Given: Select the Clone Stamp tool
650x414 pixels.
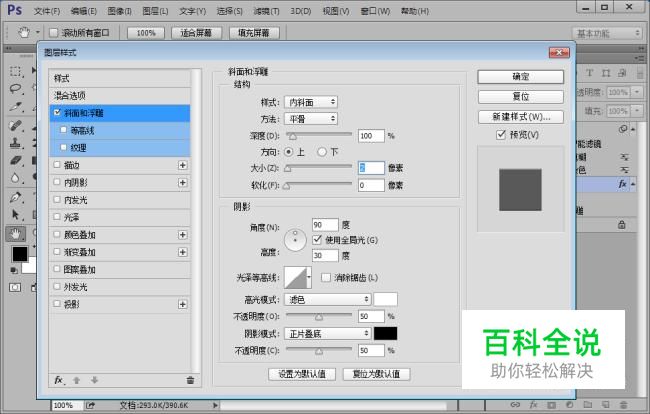Looking at the screenshot, I should 15,143.
